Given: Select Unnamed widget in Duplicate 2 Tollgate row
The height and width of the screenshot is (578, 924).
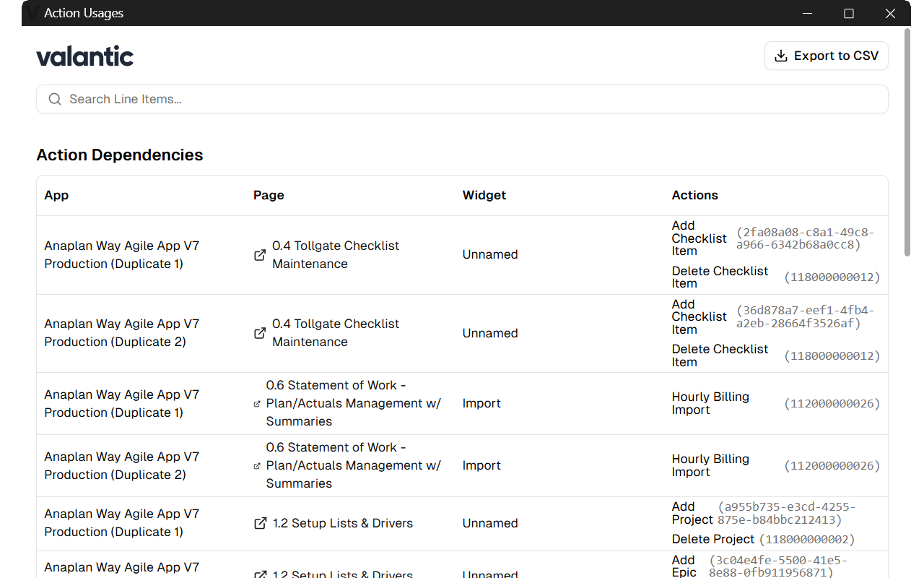Looking at the screenshot, I should click(x=490, y=333).
